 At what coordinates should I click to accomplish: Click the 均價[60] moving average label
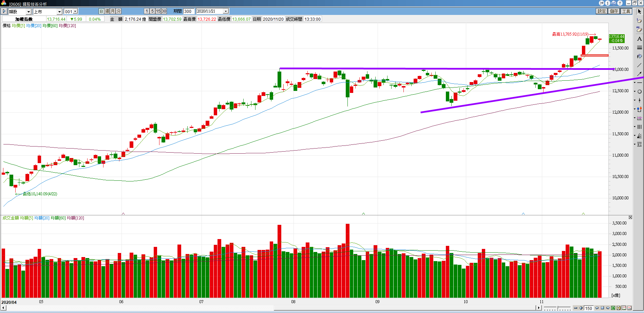[x=50, y=26]
